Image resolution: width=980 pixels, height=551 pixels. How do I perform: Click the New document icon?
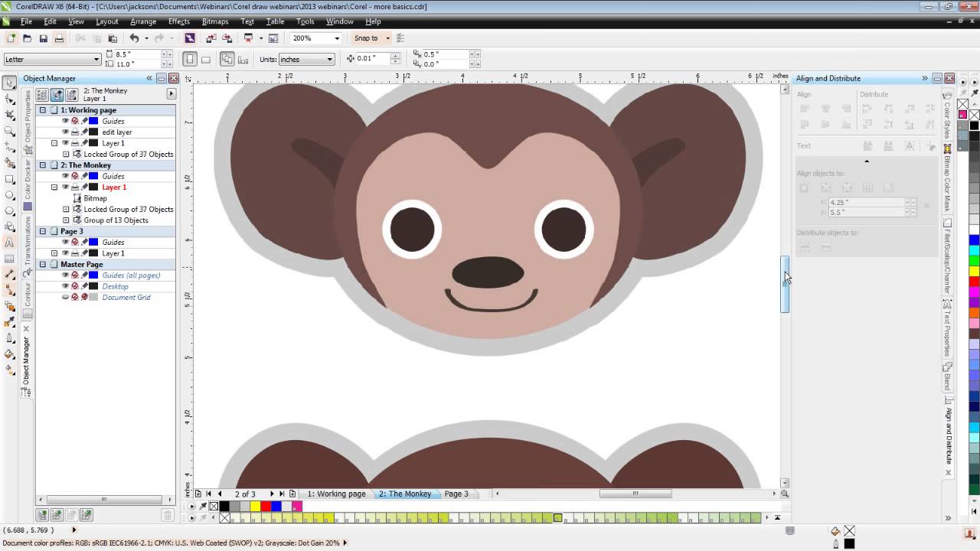(x=11, y=38)
